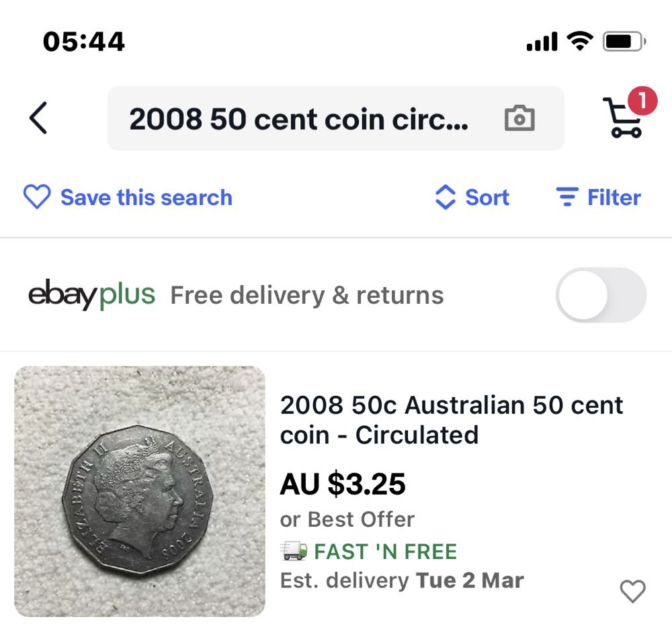672x629 pixels.
Task: Open the shopping cart
Action: pos(622,120)
